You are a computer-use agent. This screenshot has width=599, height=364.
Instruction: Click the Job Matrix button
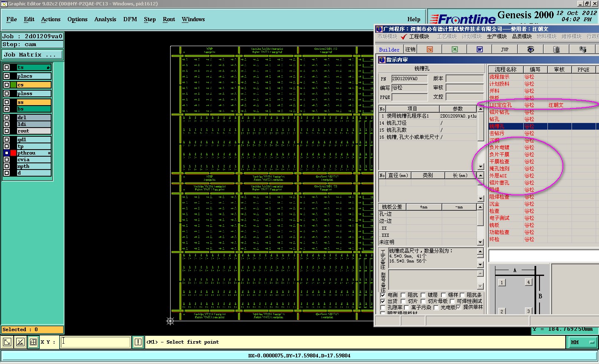pyautogui.click(x=32, y=54)
